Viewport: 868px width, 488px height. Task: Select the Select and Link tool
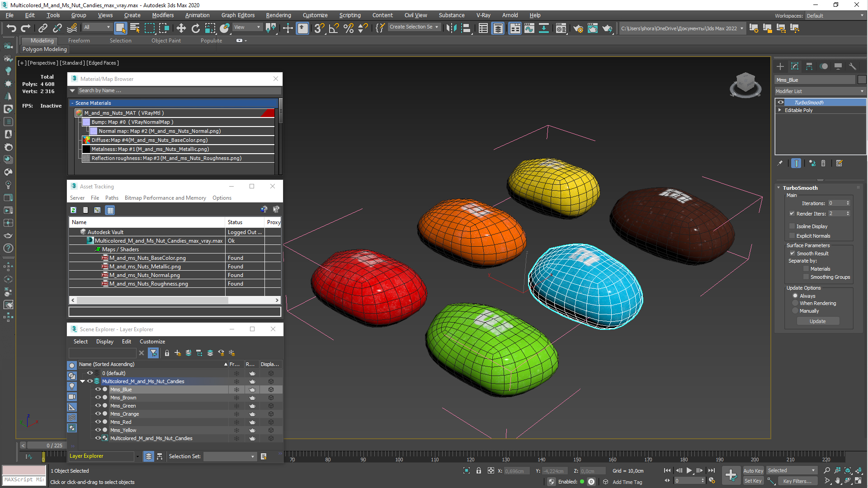(x=43, y=28)
